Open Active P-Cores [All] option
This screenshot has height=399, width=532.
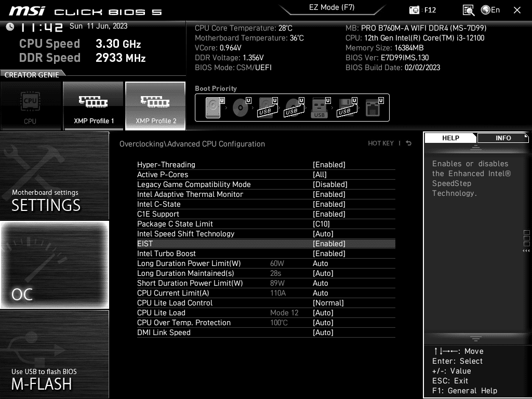pos(320,175)
